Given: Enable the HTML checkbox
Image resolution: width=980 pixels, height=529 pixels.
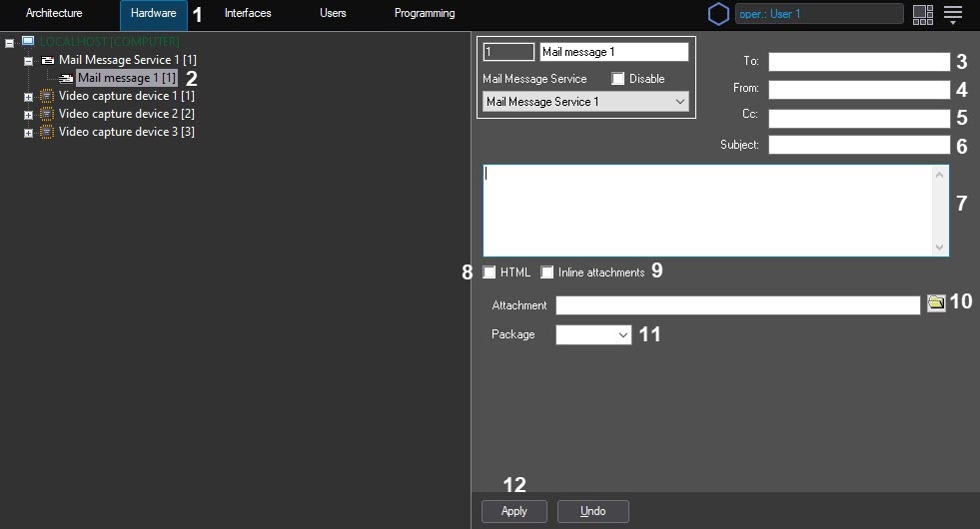Looking at the screenshot, I should (490, 272).
